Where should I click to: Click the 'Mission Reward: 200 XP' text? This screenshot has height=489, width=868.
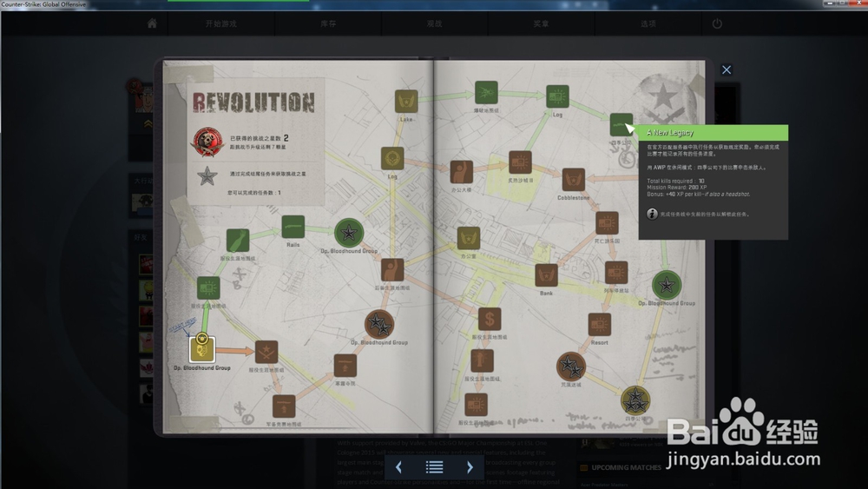676,188
